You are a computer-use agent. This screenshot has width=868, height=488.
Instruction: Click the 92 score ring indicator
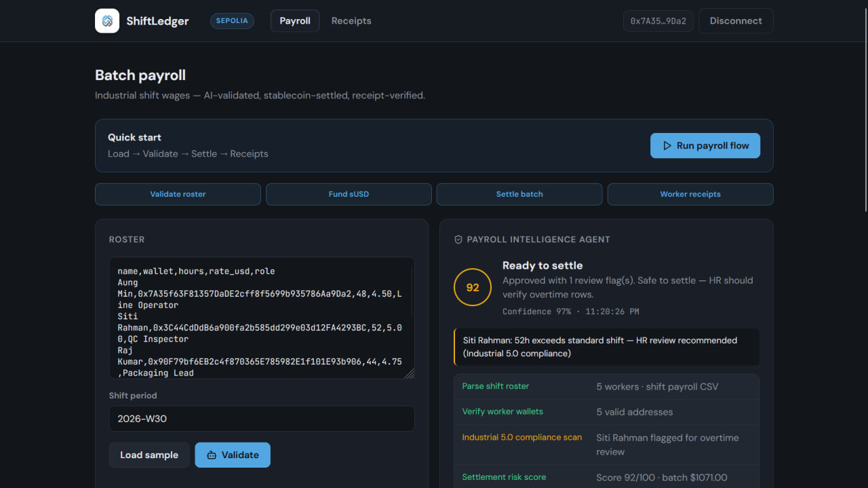click(x=473, y=288)
